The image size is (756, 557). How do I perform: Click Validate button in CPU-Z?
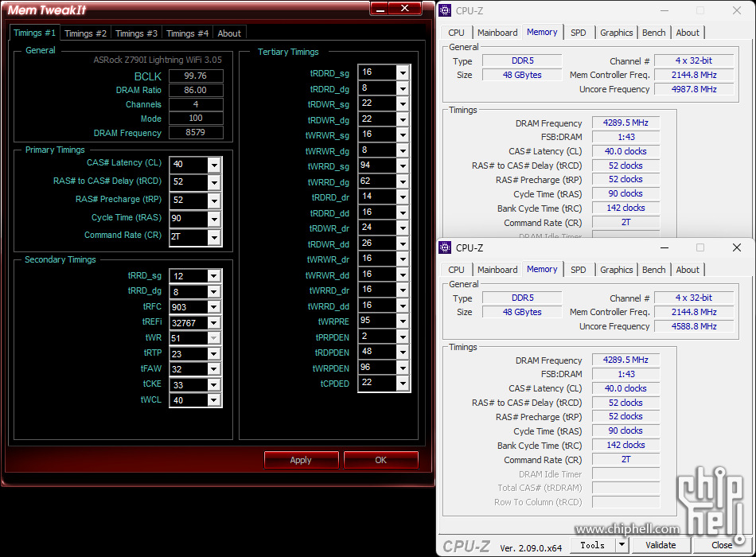point(661,545)
